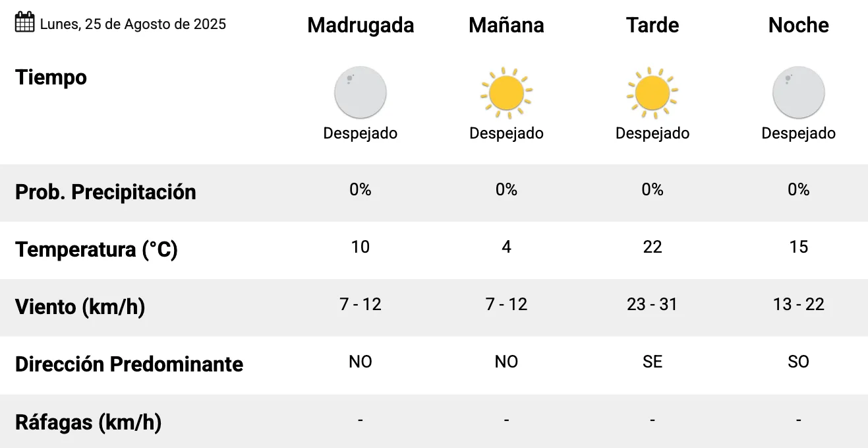Click the Tarde wind value 23 - 31

click(x=652, y=304)
